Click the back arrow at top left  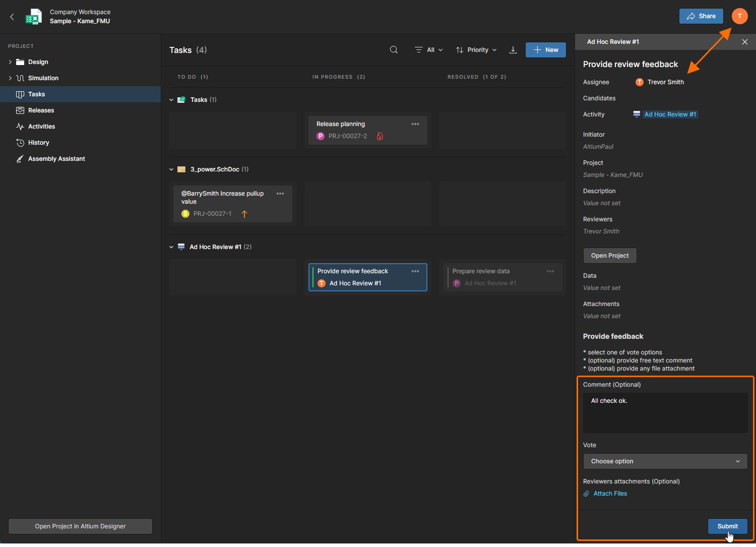coord(12,17)
